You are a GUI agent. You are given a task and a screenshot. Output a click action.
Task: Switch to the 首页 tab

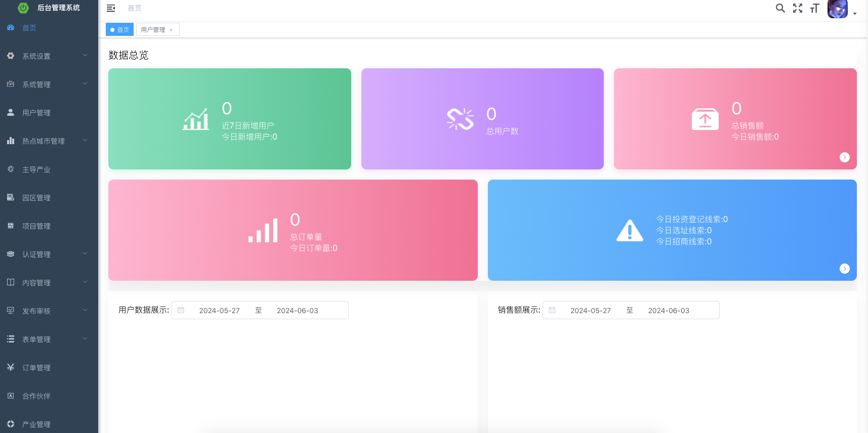(120, 30)
